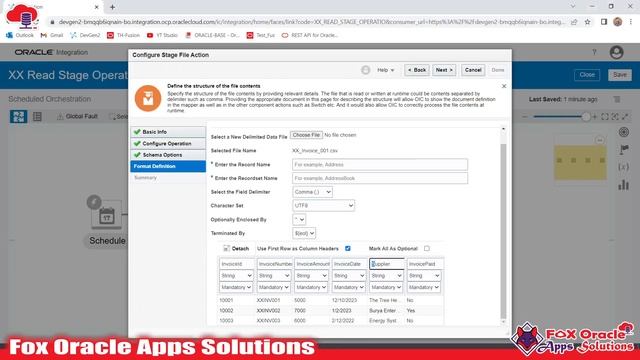Click zoom in plus icon
Image resolution: width=640 pixels, height=360 pixels.
pyautogui.click(x=594, y=117)
